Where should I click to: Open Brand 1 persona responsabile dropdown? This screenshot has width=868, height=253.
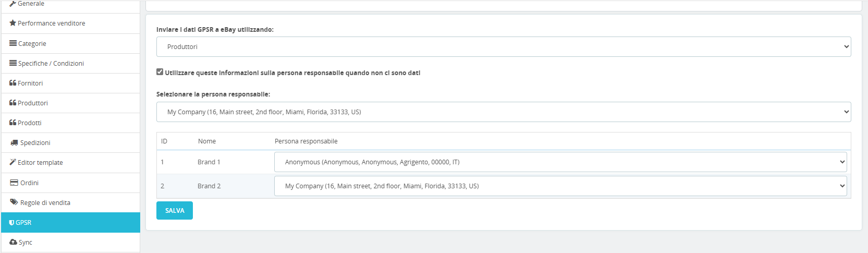coord(560,162)
